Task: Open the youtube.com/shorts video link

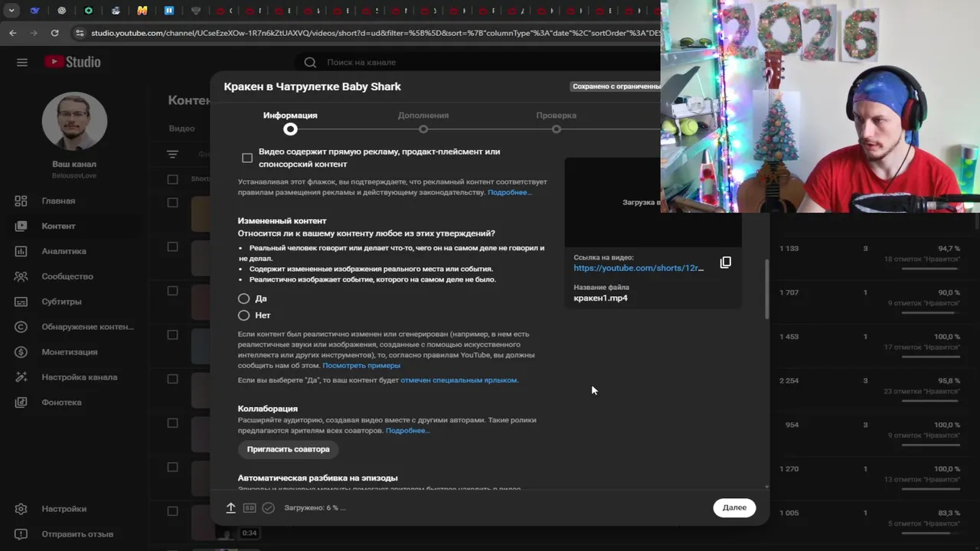Action: tap(639, 268)
